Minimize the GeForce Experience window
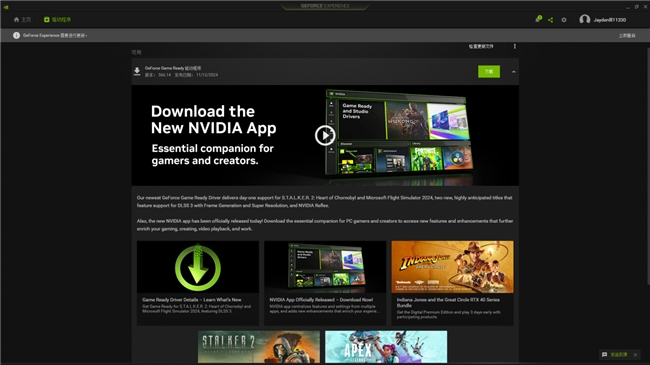This screenshot has width=650, height=365. pyautogui.click(x=628, y=7)
